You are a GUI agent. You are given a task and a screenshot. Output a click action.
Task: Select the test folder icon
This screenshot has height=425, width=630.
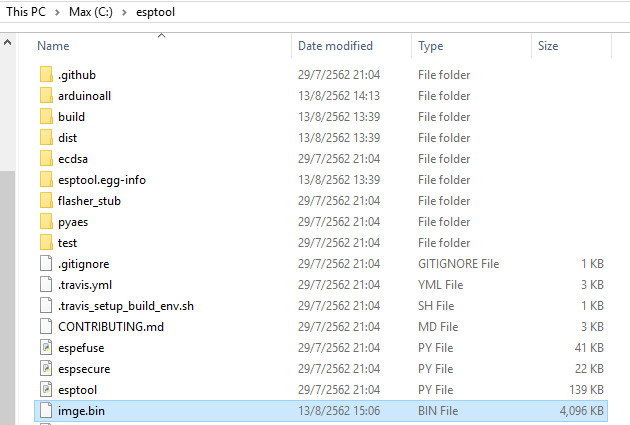click(46, 243)
